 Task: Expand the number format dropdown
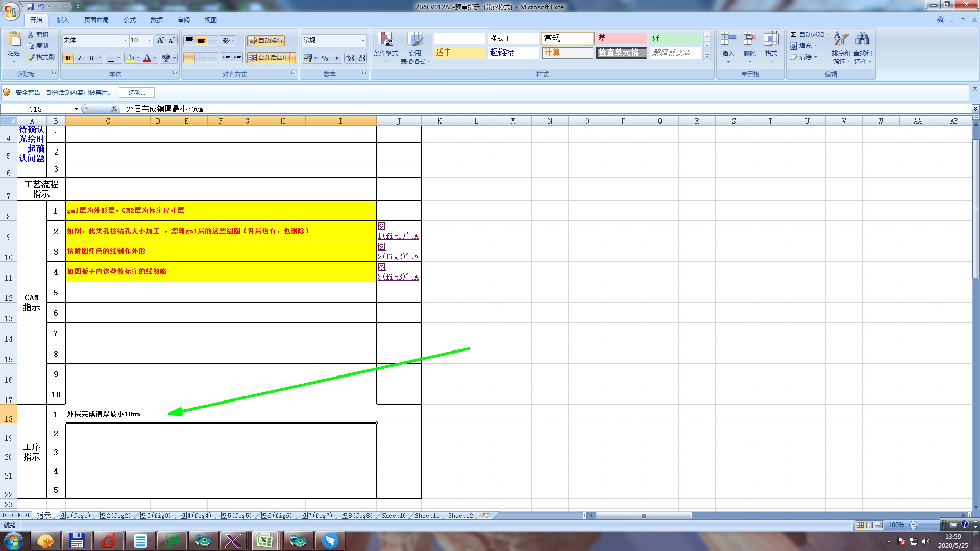tap(363, 40)
